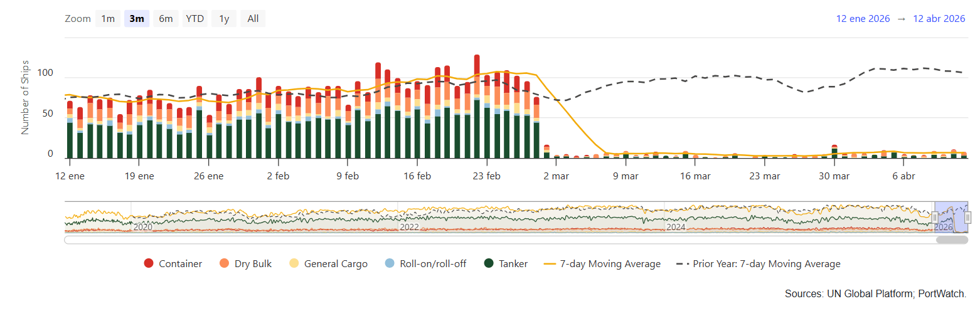This screenshot has height=311, width=980.
Task: Switch zoom to 6m
Action: [166, 19]
